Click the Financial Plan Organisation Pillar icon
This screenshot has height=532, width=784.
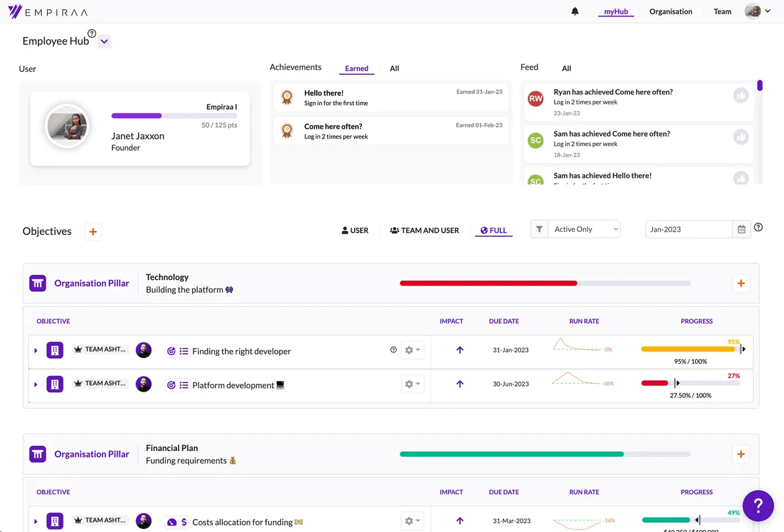coord(38,454)
